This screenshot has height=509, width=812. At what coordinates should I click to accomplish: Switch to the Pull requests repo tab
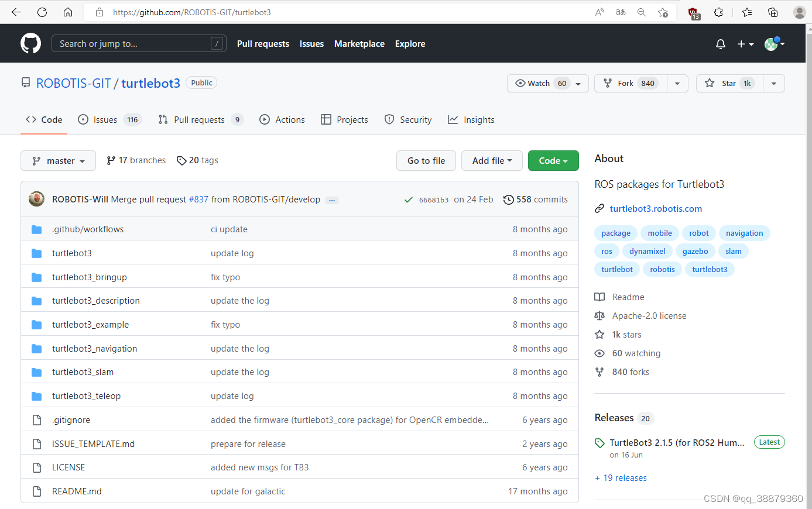(200, 119)
